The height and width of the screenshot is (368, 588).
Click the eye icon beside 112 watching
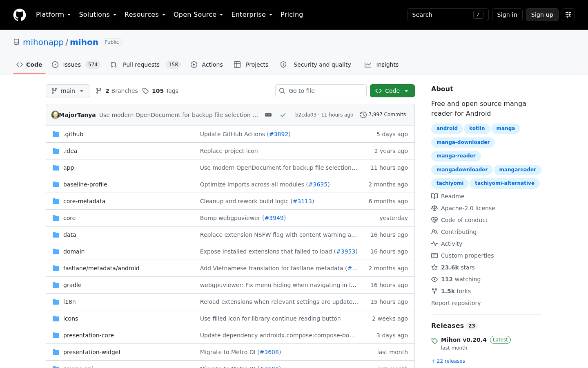pos(434,279)
